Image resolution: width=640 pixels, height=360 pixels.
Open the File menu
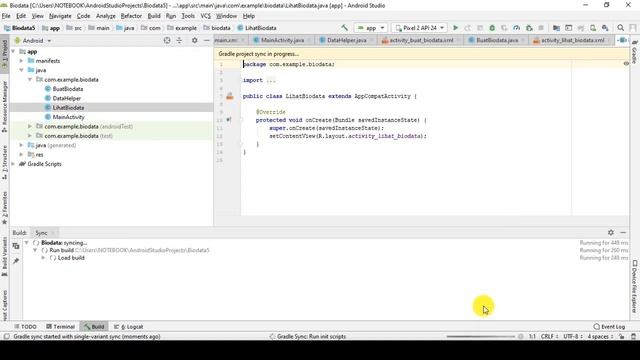click(x=6, y=16)
